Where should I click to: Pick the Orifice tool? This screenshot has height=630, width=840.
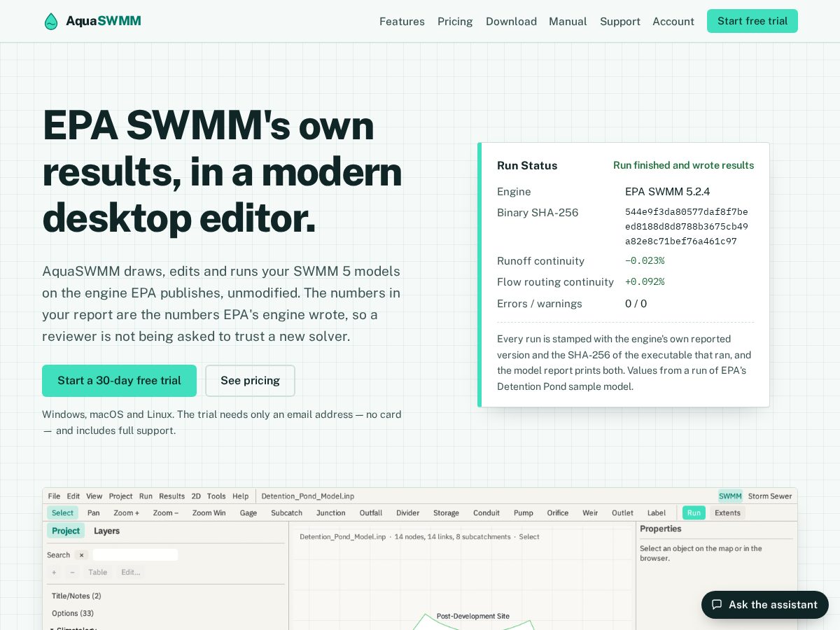[x=558, y=513]
